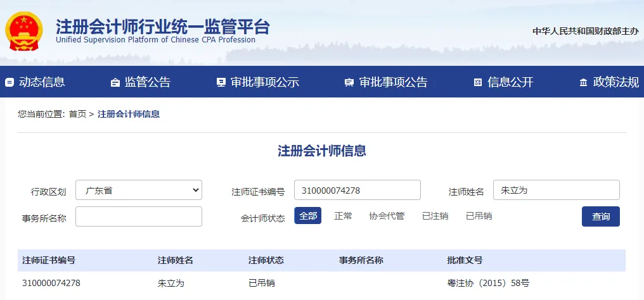Filter by 协会代管 status
Viewport: 644px width, 300px height.
click(387, 216)
